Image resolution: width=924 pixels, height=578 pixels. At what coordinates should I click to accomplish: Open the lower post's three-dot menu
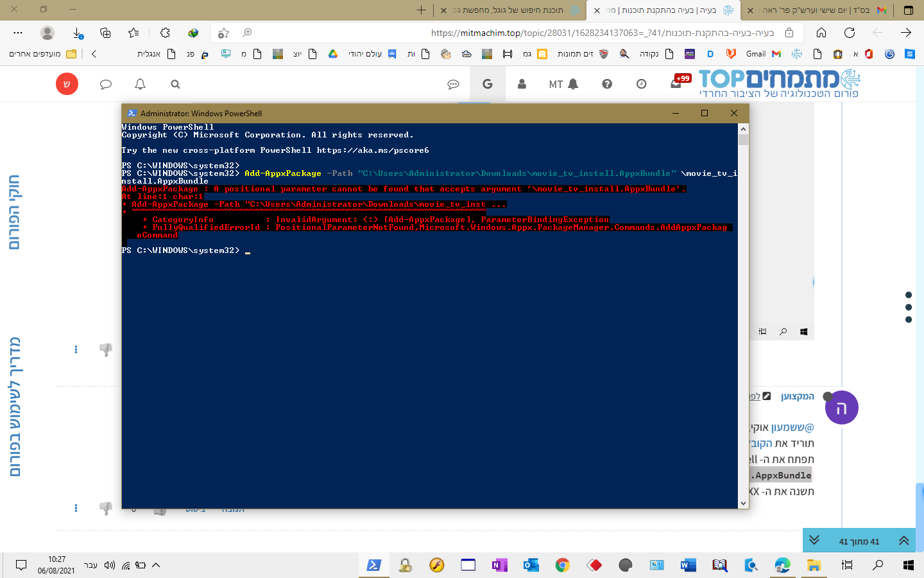[76, 508]
